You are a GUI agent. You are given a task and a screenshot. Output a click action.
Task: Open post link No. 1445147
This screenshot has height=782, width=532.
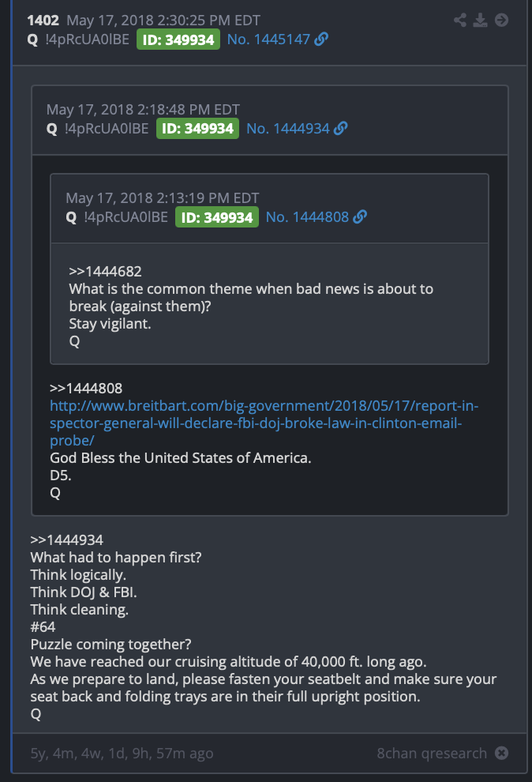coord(268,39)
